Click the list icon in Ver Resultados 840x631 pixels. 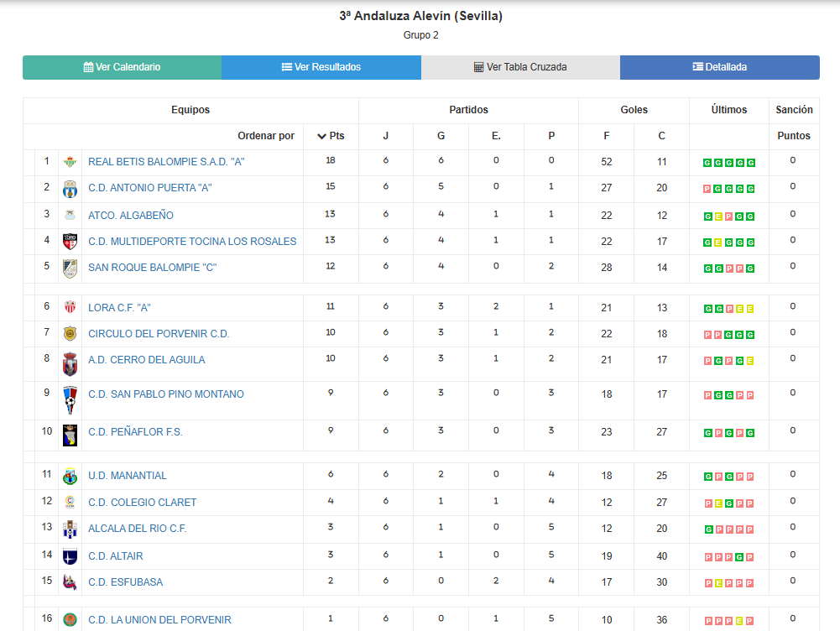[x=287, y=67]
